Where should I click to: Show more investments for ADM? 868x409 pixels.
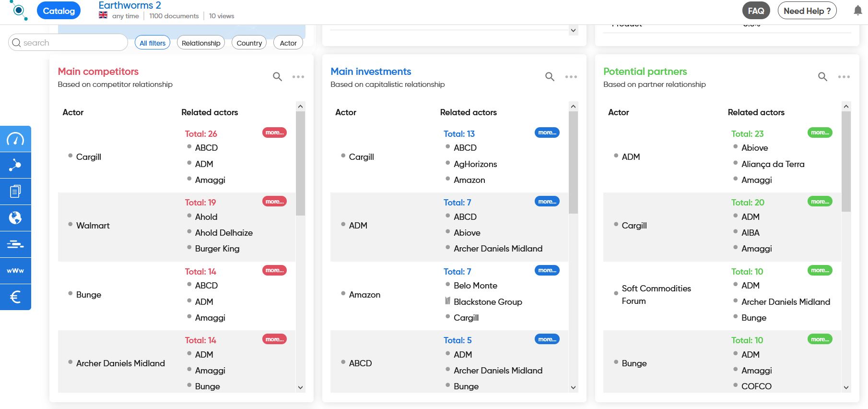coord(547,202)
